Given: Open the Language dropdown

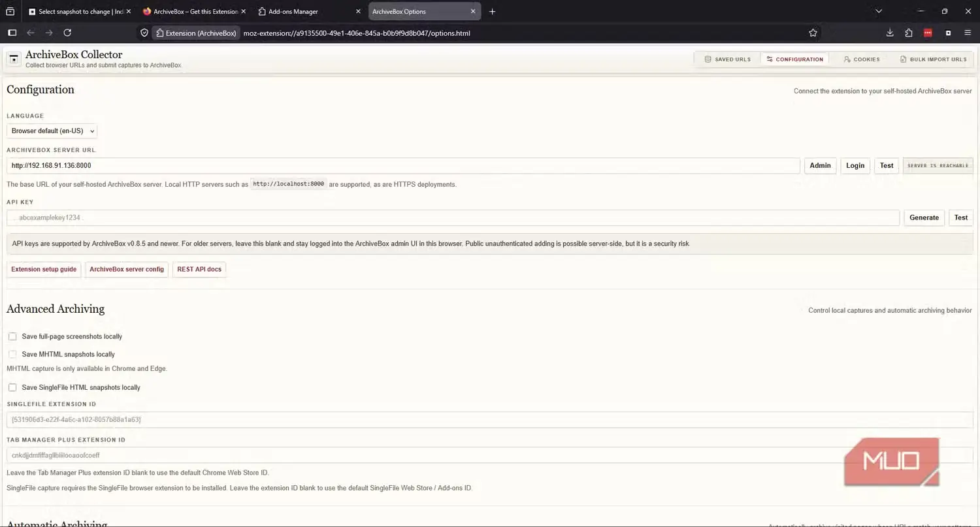Looking at the screenshot, I should pos(52,131).
